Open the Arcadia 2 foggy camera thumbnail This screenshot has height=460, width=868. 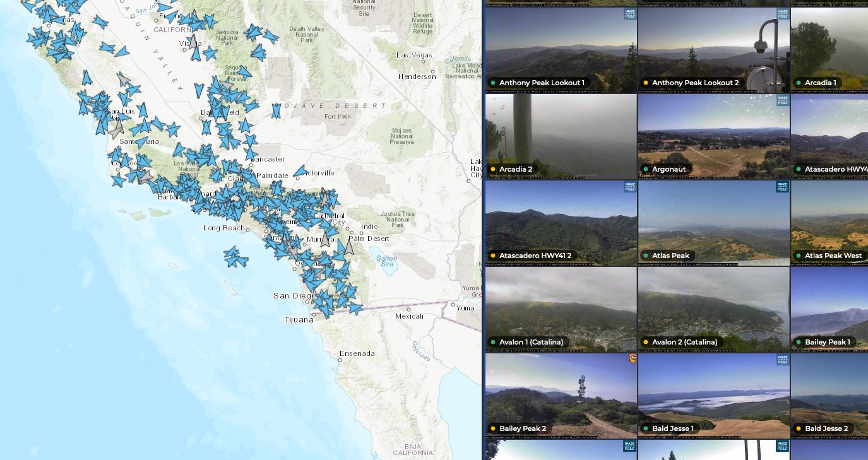[561, 136]
